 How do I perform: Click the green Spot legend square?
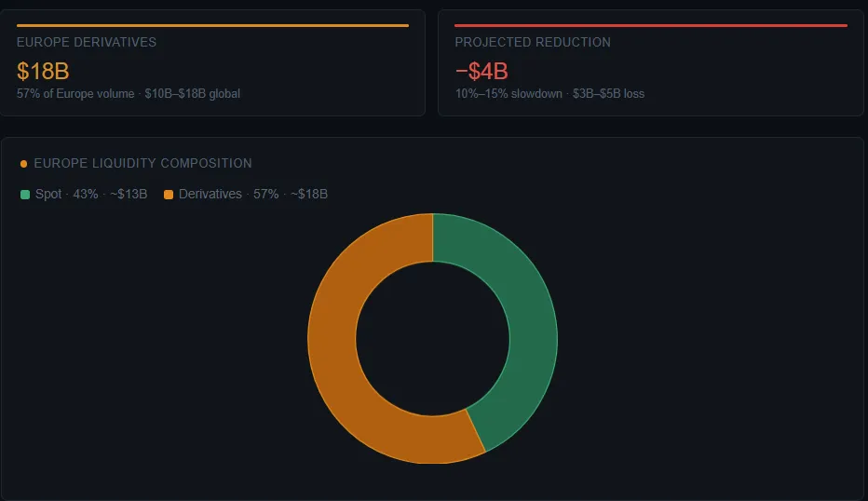click(25, 195)
